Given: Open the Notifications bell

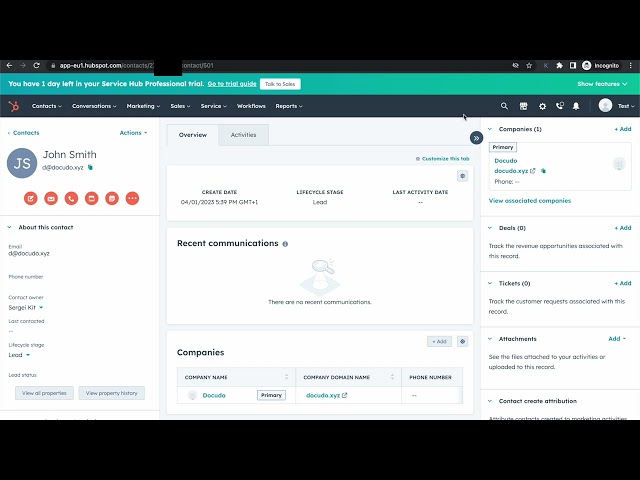Looking at the screenshot, I should click(576, 106).
